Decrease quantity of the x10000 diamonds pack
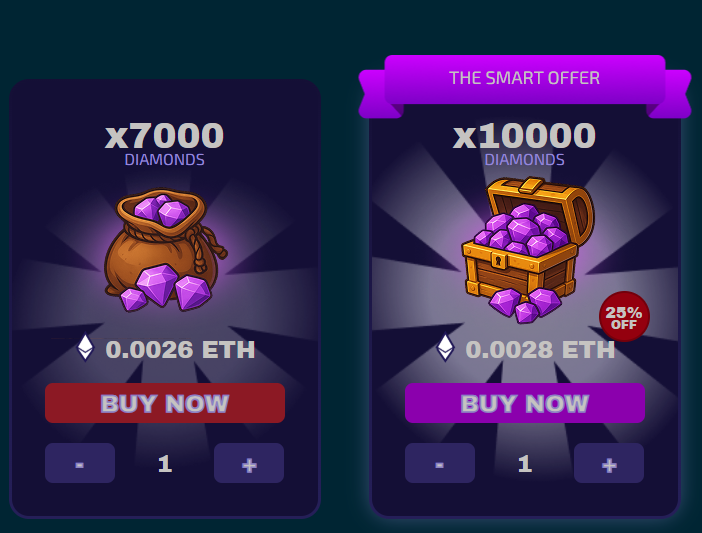 point(440,463)
